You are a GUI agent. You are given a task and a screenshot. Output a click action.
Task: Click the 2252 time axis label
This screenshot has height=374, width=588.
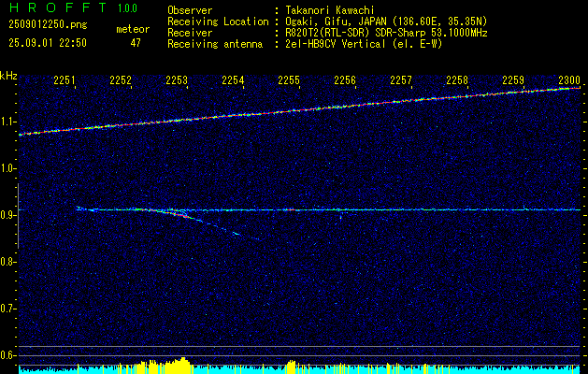pos(121,79)
